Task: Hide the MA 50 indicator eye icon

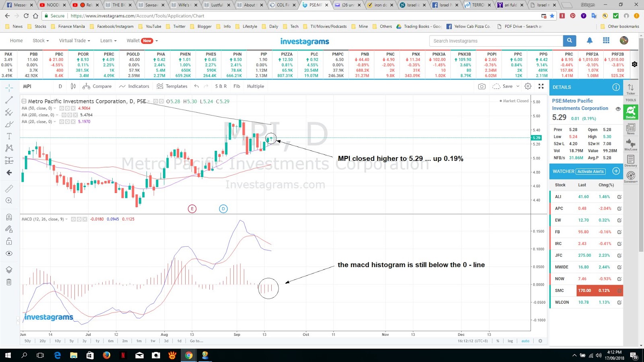Action: coord(62,108)
